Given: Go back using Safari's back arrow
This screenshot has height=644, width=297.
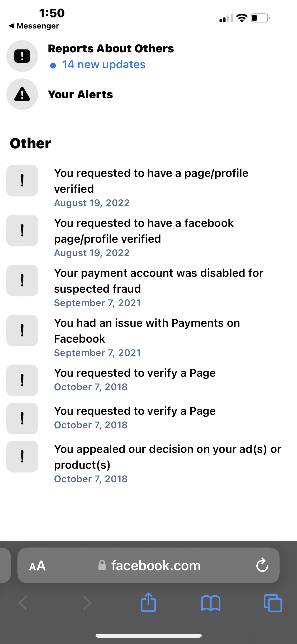Looking at the screenshot, I should (23, 603).
